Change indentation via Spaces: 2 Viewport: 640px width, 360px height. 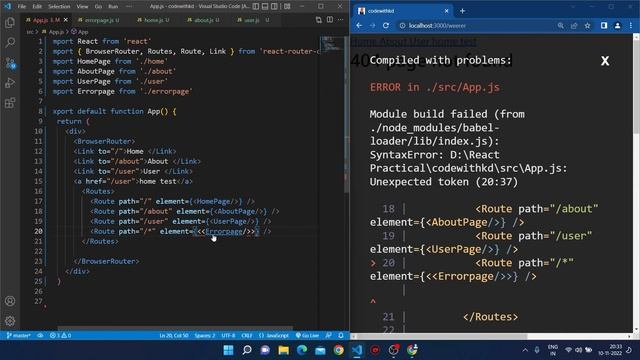pyautogui.click(x=204, y=336)
